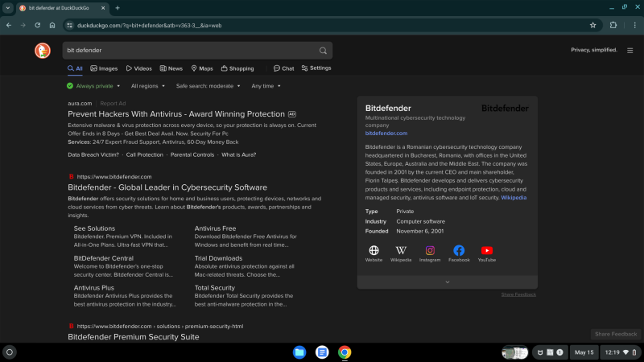Follow the Antivirus Free sitelink
Screen dimensions: 644x362
pos(215,228)
